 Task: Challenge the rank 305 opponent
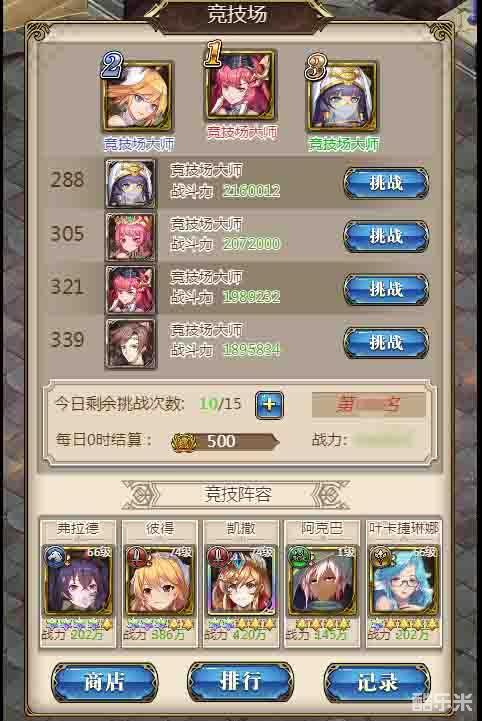(x=386, y=236)
